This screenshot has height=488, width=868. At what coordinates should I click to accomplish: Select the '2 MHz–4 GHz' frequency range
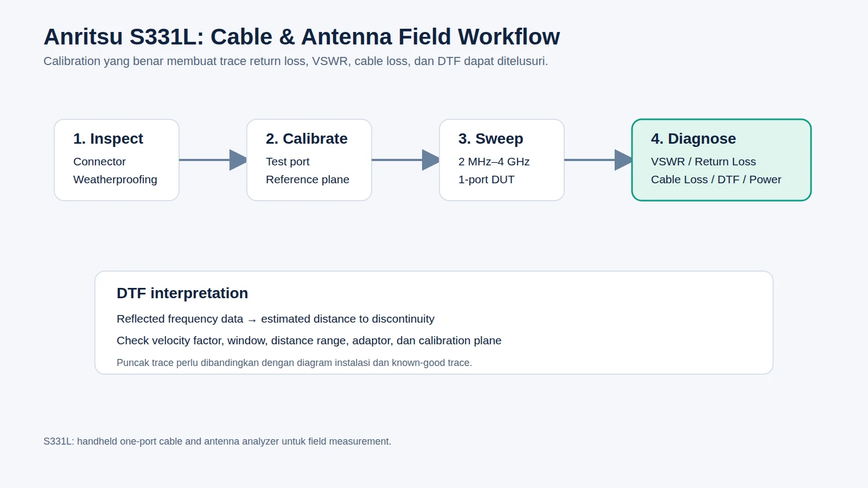[494, 162]
